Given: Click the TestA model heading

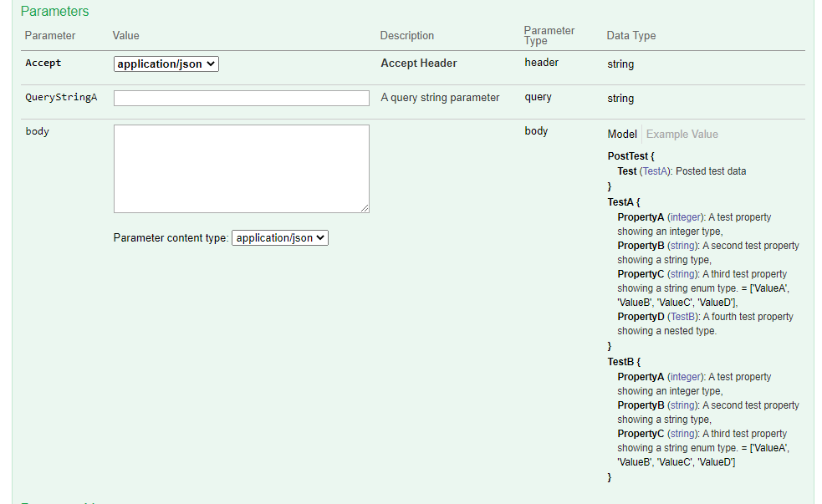Looking at the screenshot, I should pyautogui.click(x=620, y=201).
